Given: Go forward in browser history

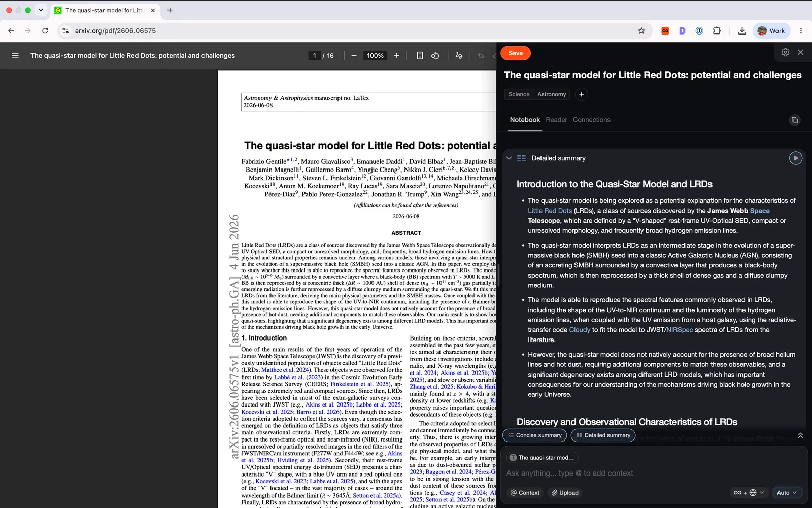Looking at the screenshot, I should click(28, 31).
